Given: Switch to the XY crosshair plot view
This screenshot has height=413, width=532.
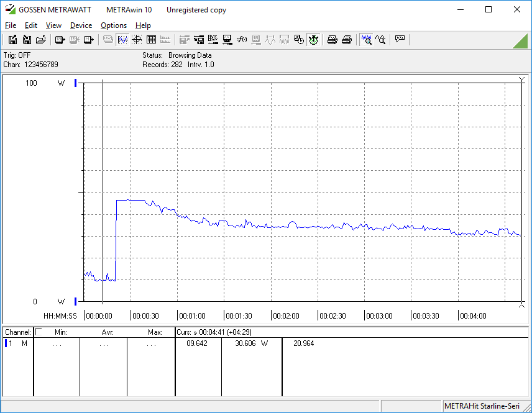Looking at the screenshot, I should (137, 40).
